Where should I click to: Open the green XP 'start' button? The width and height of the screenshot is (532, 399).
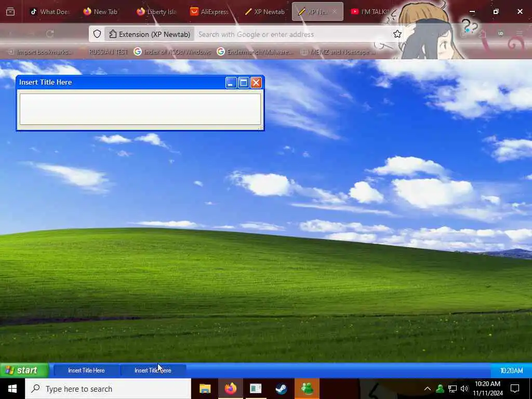[x=24, y=370]
